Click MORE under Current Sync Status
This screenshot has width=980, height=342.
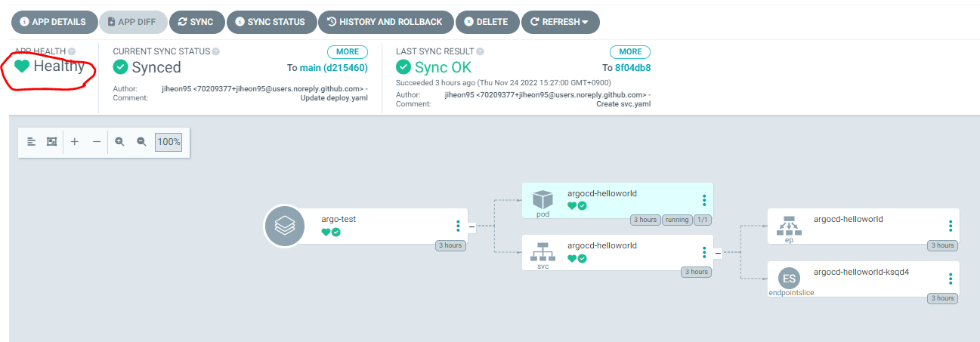coord(348,52)
